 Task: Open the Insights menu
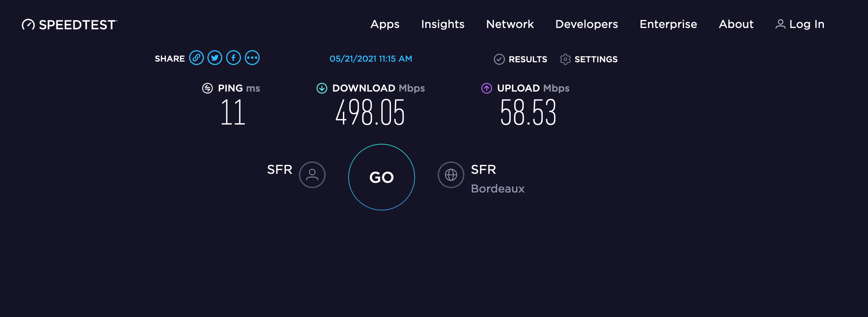(x=442, y=24)
